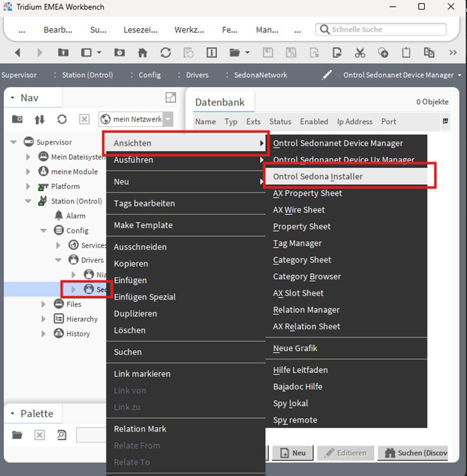Expand the Files tree node
The height and width of the screenshot is (476, 467).
pyautogui.click(x=43, y=304)
